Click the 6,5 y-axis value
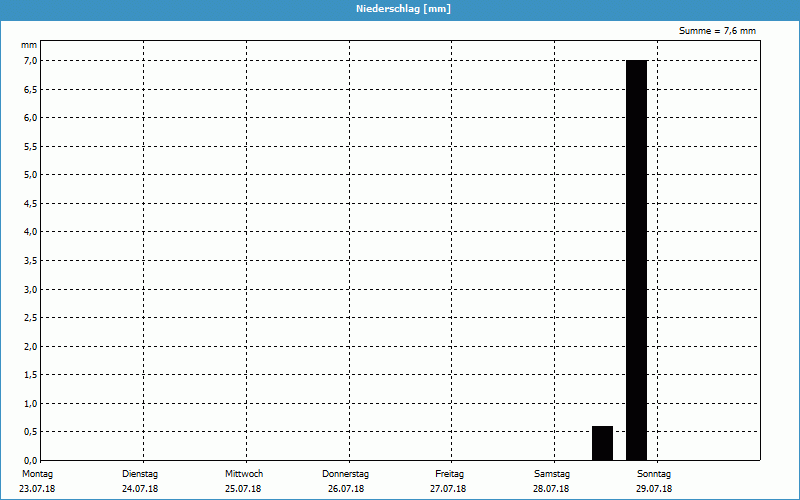Viewport: 800px width, 500px height. [30, 89]
